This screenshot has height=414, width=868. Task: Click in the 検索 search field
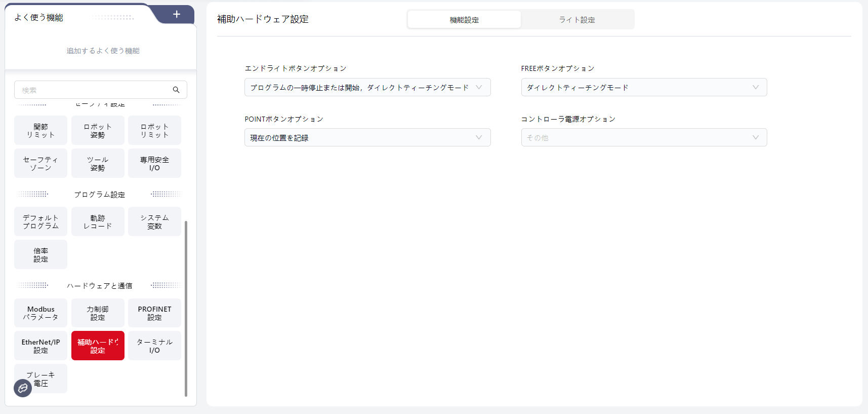94,90
